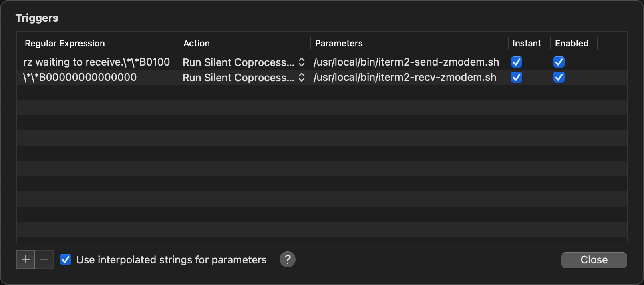This screenshot has width=644, height=285.
Task: Toggle Instant for the rz waiting trigger
Action: click(x=517, y=62)
